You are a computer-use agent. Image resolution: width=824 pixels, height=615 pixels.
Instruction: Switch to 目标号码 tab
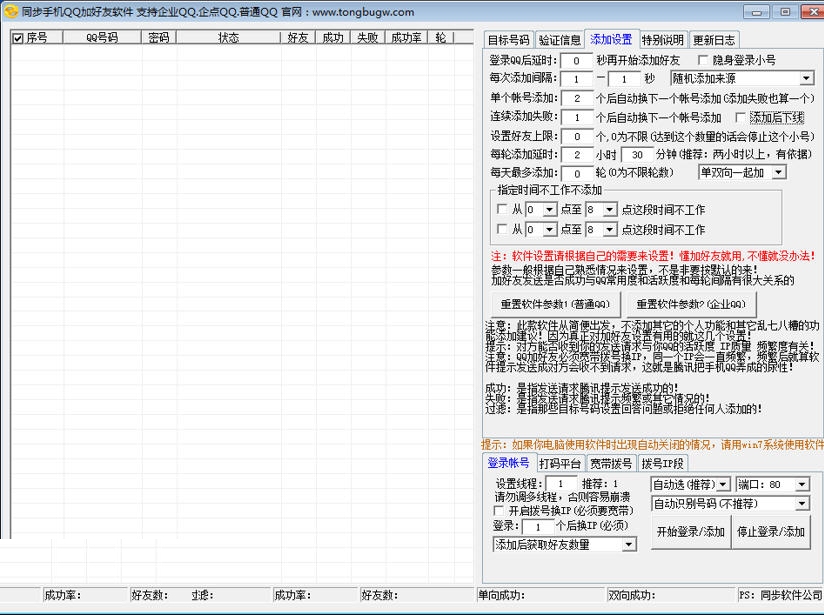508,40
